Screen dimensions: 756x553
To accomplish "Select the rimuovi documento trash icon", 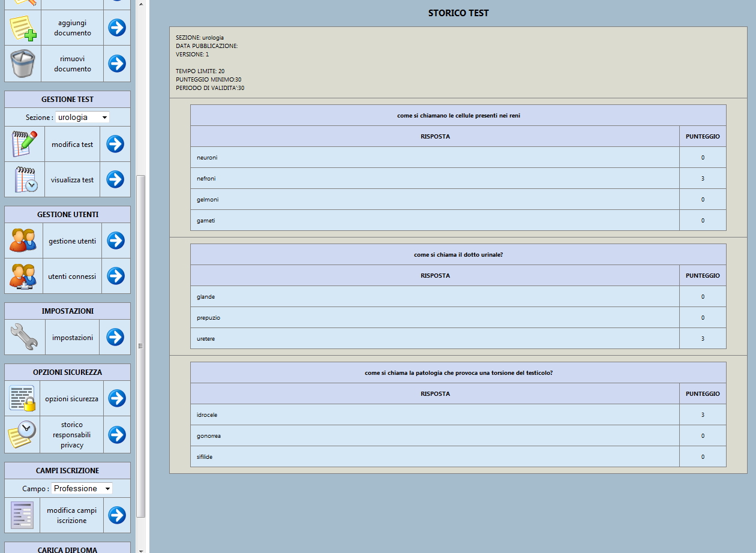I will point(22,63).
